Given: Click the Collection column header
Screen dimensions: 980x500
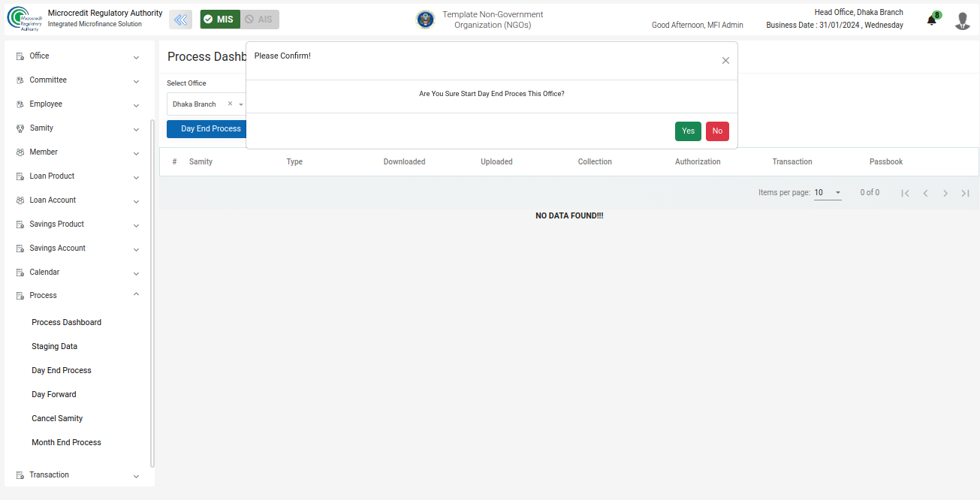Looking at the screenshot, I should point(595,162).
